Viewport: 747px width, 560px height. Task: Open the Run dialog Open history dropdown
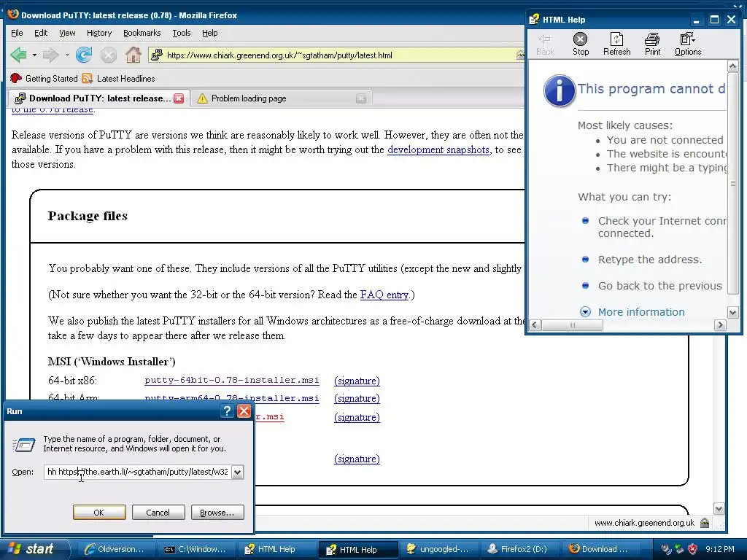pyautogui.click(x=237, y=472)
